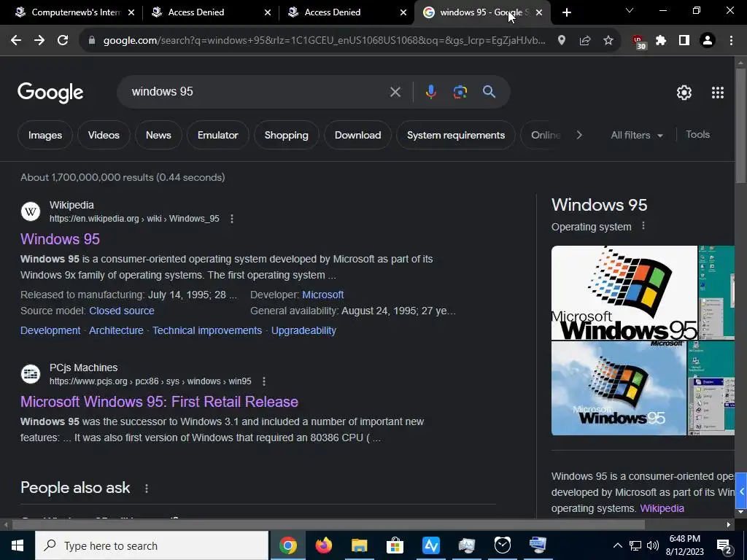This screenshot has height=560, width=747.
Task: Open the notifications center
Action: click(724, 546)
